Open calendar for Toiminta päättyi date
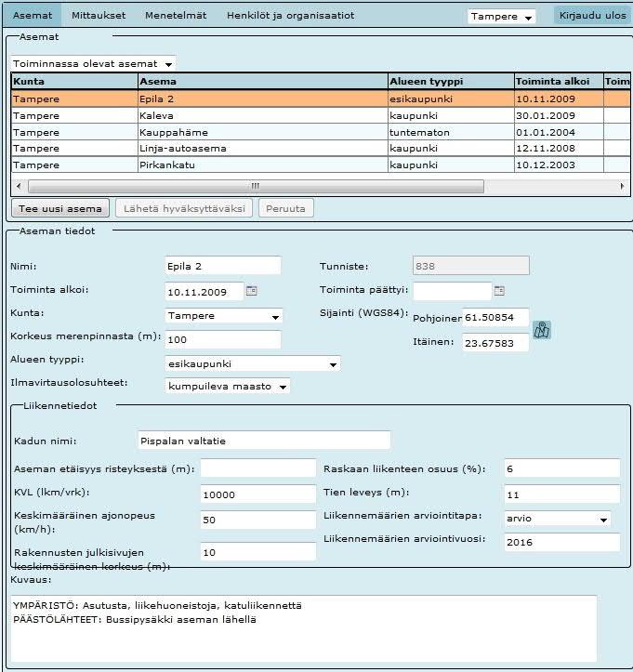 (x=499, y=291)
